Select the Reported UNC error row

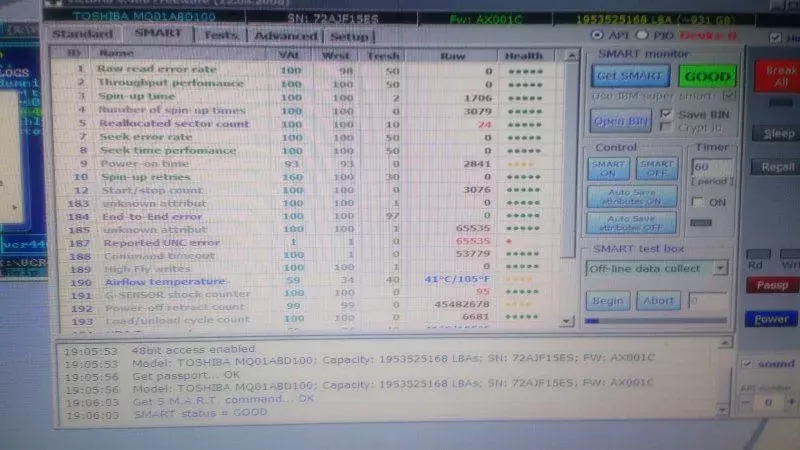coord(306,242)
